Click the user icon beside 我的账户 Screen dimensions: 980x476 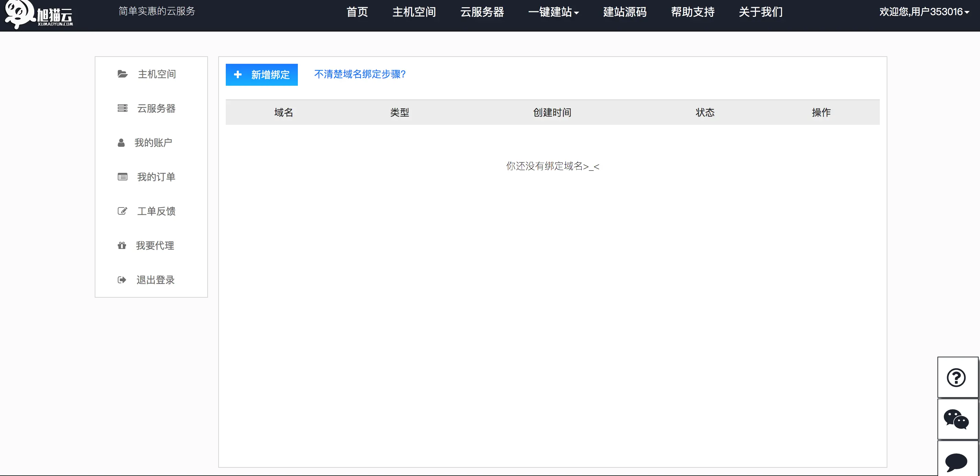point(121,143)
